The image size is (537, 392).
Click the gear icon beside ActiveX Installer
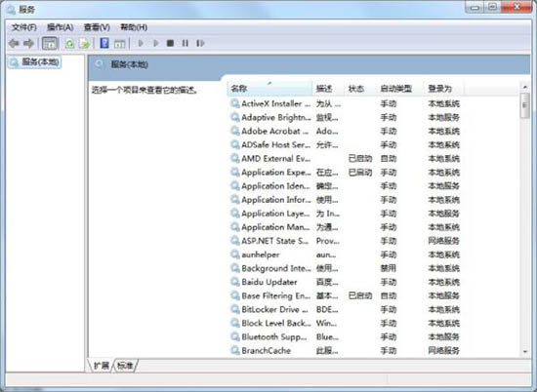[x=235, y=103]
